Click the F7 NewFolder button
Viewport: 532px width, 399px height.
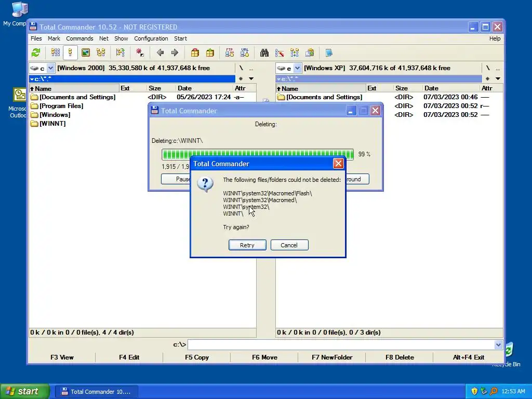(x=332, y=357)
